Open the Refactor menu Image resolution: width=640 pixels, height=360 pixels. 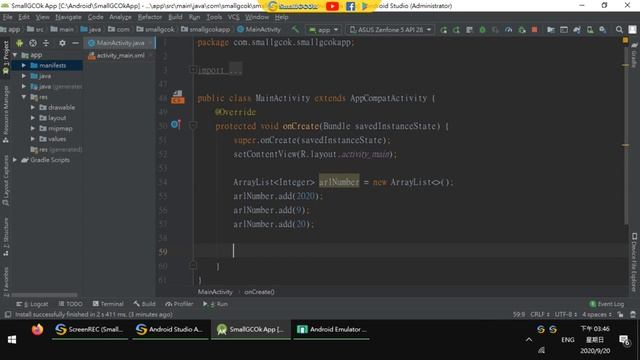[x=150, y=17]
